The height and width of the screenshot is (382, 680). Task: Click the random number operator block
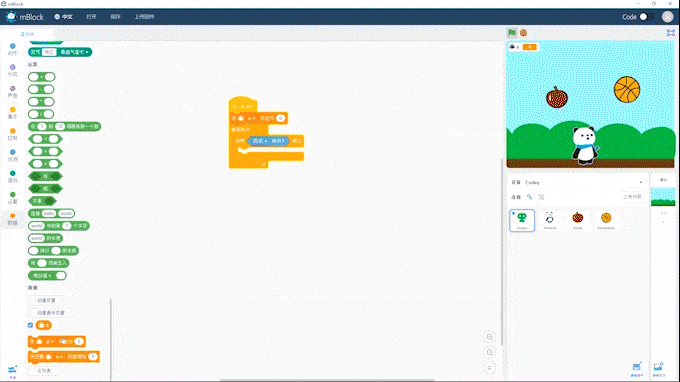click(x=64, y=127)
